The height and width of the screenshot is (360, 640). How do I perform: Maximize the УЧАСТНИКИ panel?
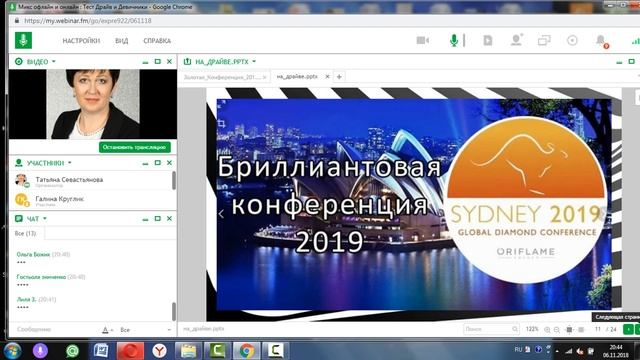coord(158,163)
